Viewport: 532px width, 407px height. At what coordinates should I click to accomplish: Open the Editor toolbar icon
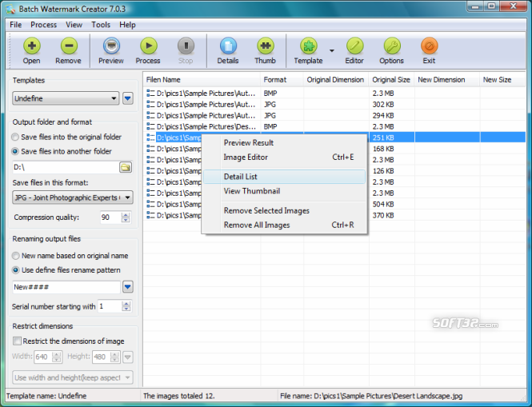354,46
